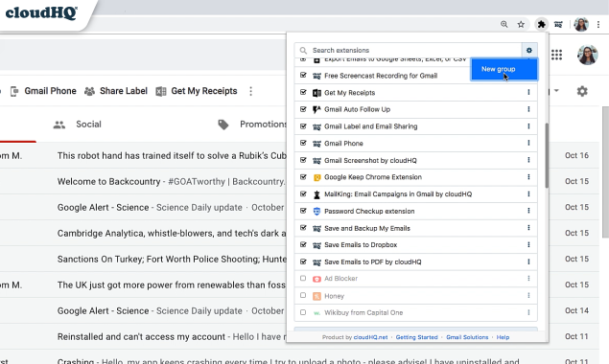Viewport: 609px width, 364px height.
Task: Uncheck Gmail Auto Follow Up extension
Action: click(x=303, y=109)
